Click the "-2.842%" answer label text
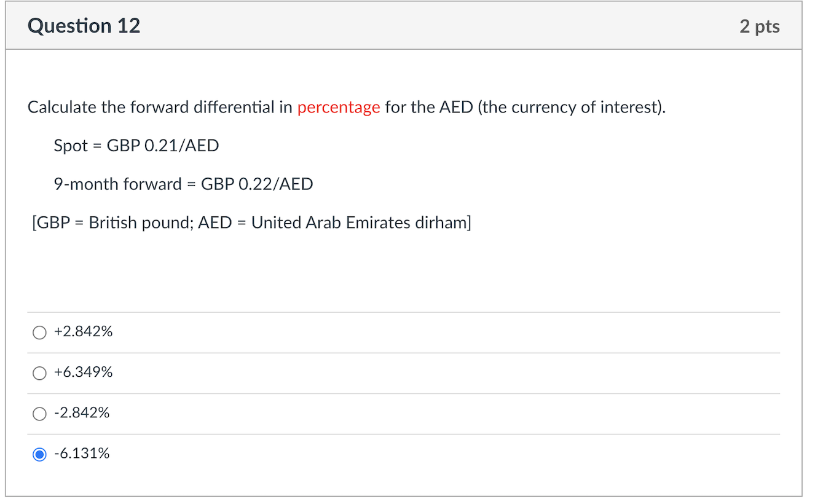 point(82,413)
